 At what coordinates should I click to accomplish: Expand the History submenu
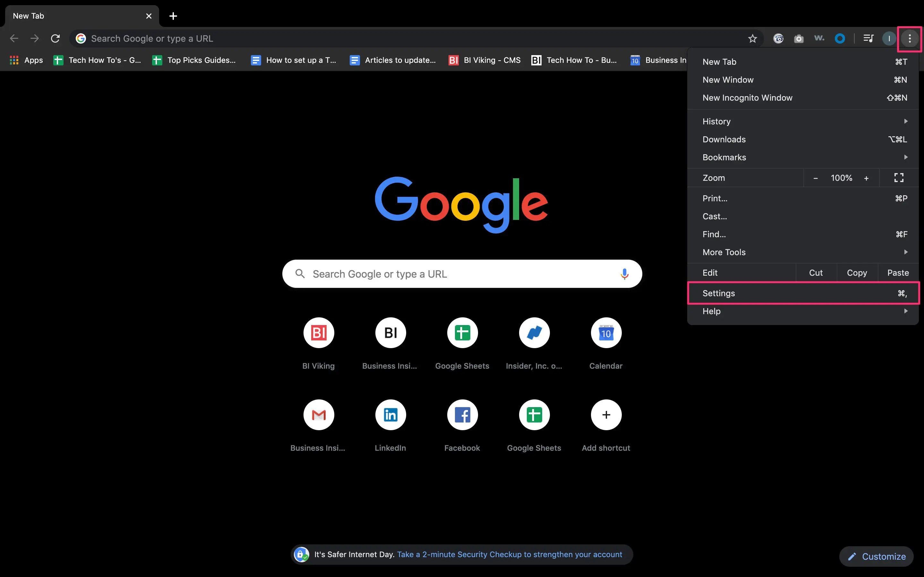pos(803,121)
